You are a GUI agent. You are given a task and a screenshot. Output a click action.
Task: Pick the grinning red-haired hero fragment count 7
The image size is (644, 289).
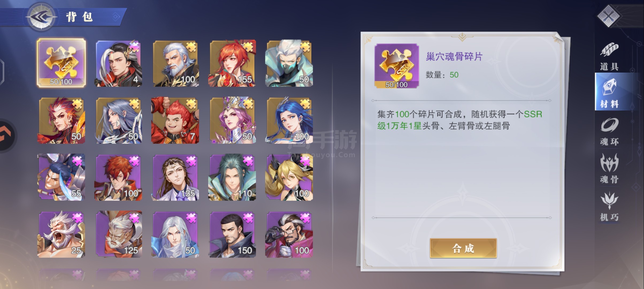[175, 120]
